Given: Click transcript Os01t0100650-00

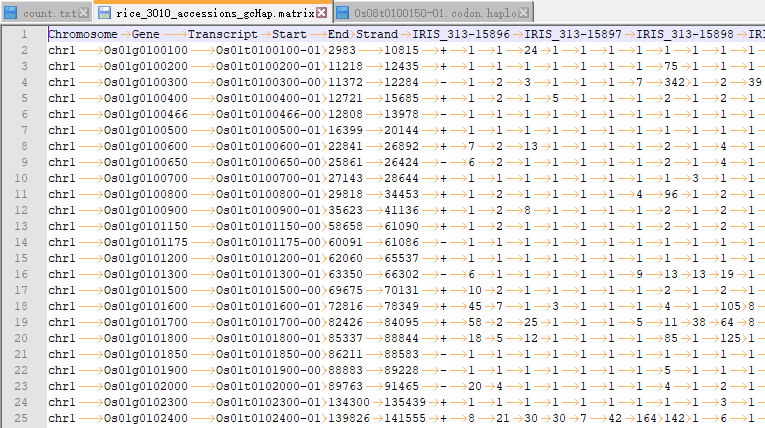Looking at the screenshot, I should (268, 162).
